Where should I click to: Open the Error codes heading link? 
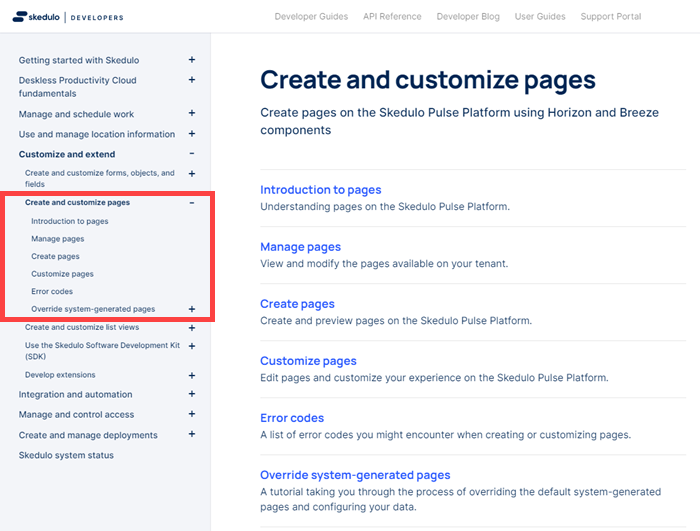292,418
